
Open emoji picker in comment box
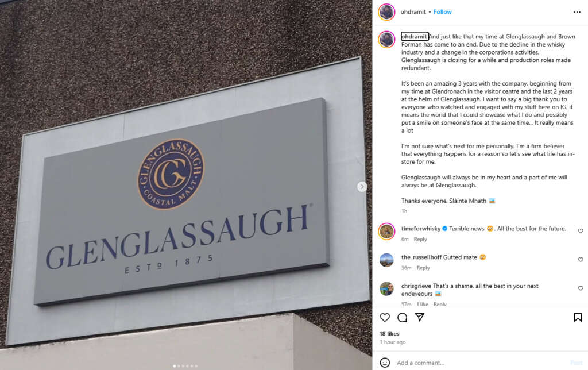(385, 363)
